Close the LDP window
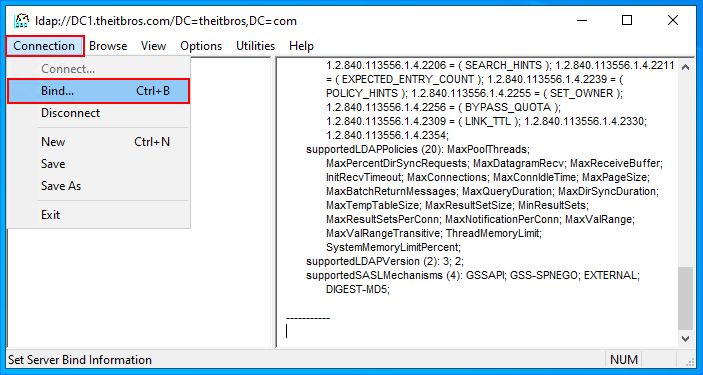This screenshot has width=703, height=375. click(x=673, y=20)
